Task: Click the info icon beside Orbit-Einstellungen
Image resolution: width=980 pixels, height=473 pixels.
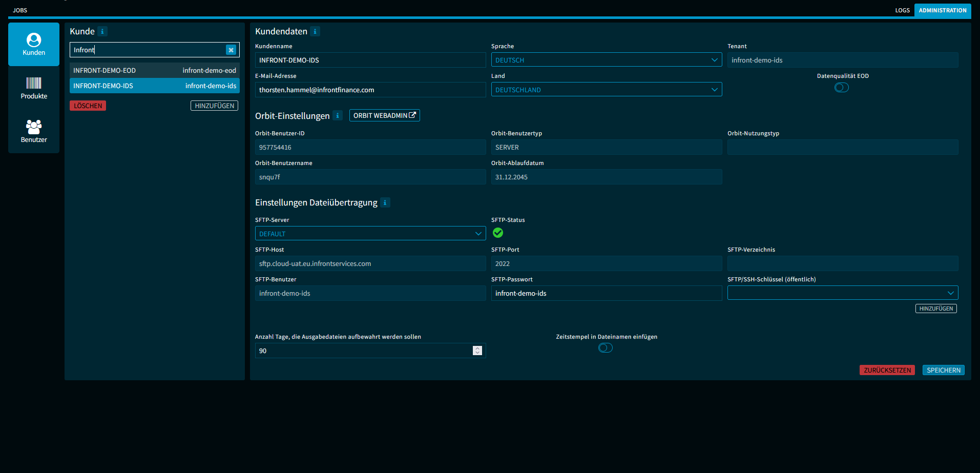Action: [x=338, y=115]
